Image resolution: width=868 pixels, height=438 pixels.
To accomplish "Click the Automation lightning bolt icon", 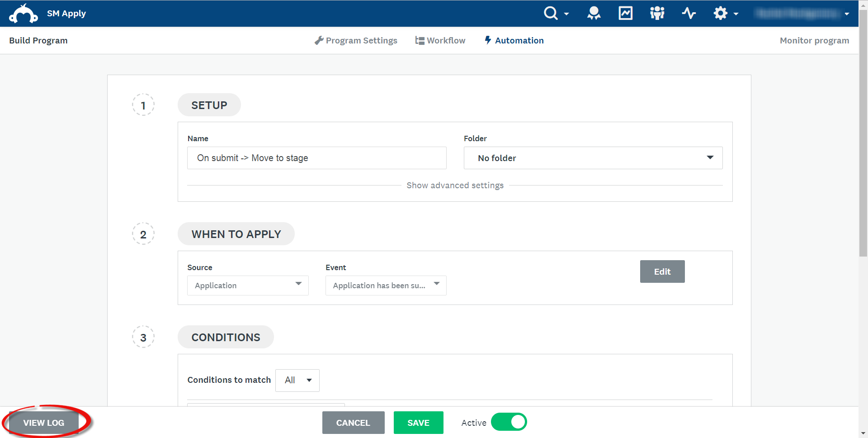I will [488, 40].
